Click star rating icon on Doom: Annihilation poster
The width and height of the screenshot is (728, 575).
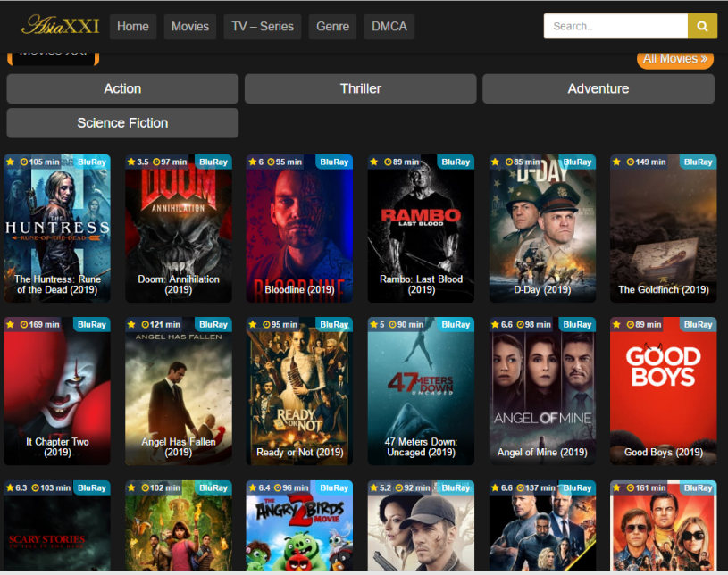(131, 162)
